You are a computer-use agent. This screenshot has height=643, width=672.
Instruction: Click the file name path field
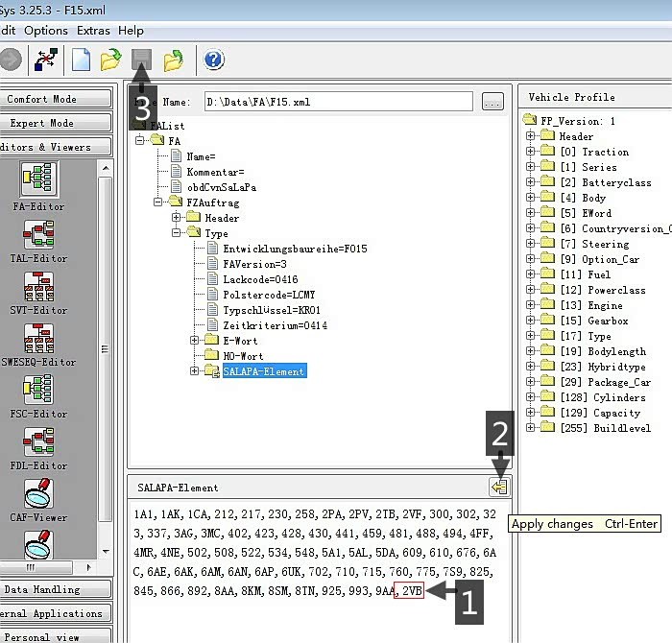point(336,102)
